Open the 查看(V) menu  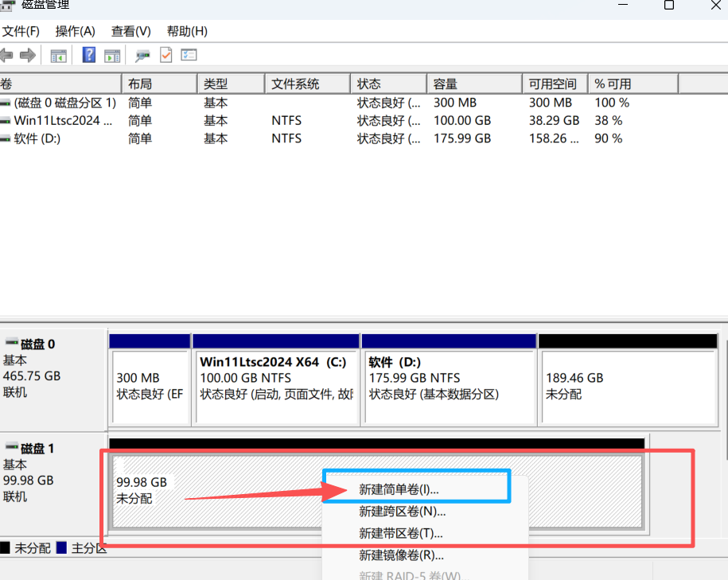pyautogui.click(x=130, y=31)
